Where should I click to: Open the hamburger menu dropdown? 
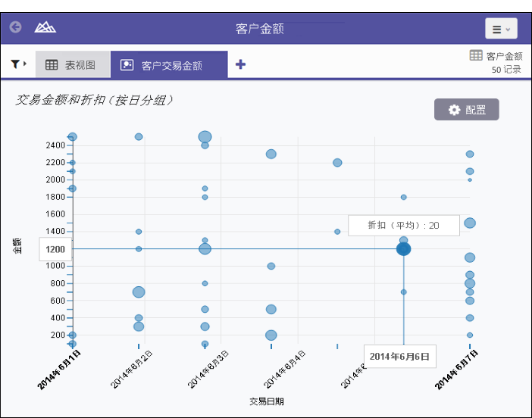(x=501, y=29)
